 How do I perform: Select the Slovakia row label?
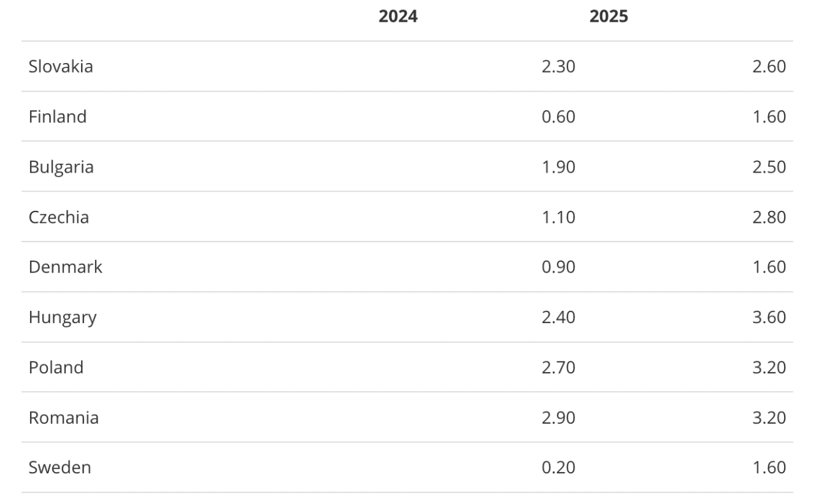click(61, 66)
